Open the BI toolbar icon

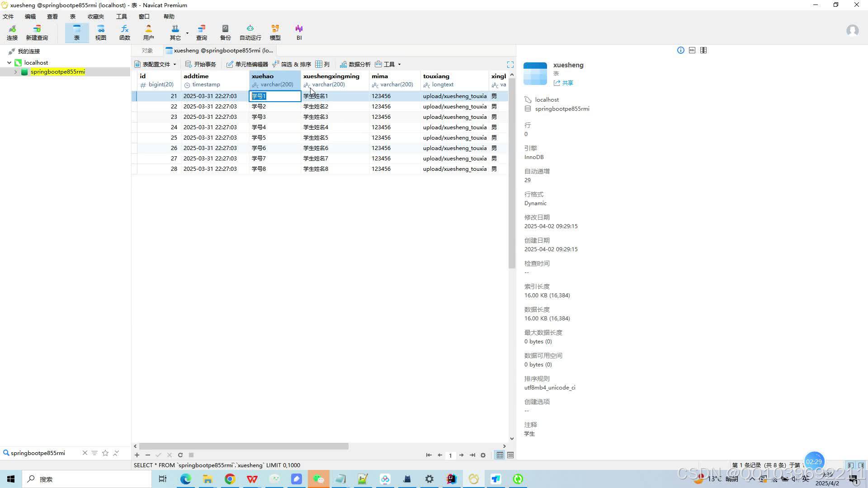(299, 32)
